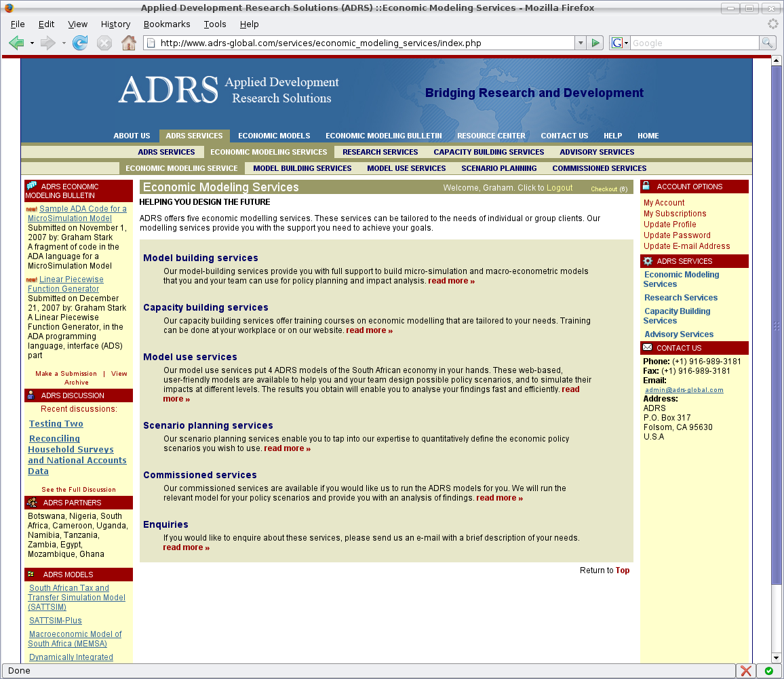Click the green Go arrow beside URL bar
The width and height of the screenshot is (784, 679).
click(595, 43)
